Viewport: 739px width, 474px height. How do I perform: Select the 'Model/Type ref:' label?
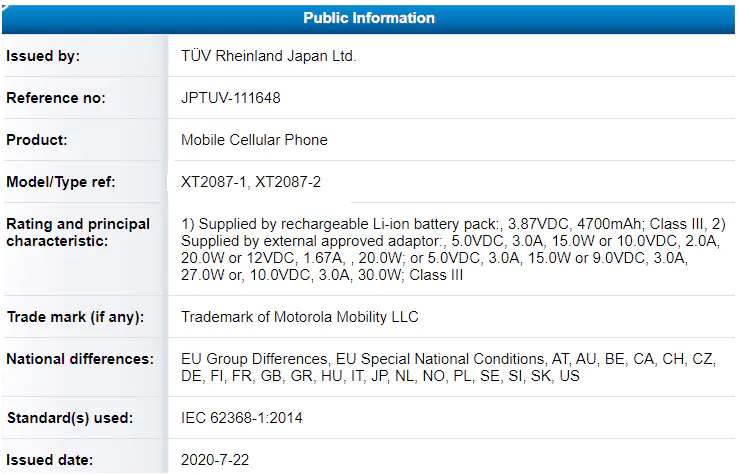tap(61, 182)
